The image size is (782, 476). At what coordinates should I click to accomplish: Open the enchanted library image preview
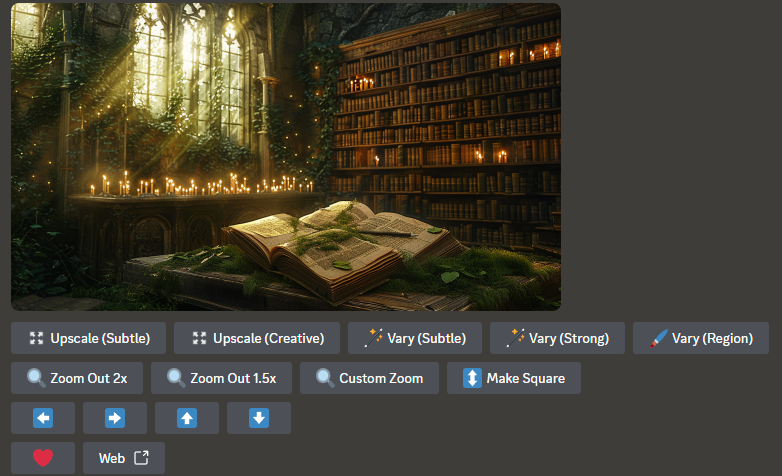point(286,157)
